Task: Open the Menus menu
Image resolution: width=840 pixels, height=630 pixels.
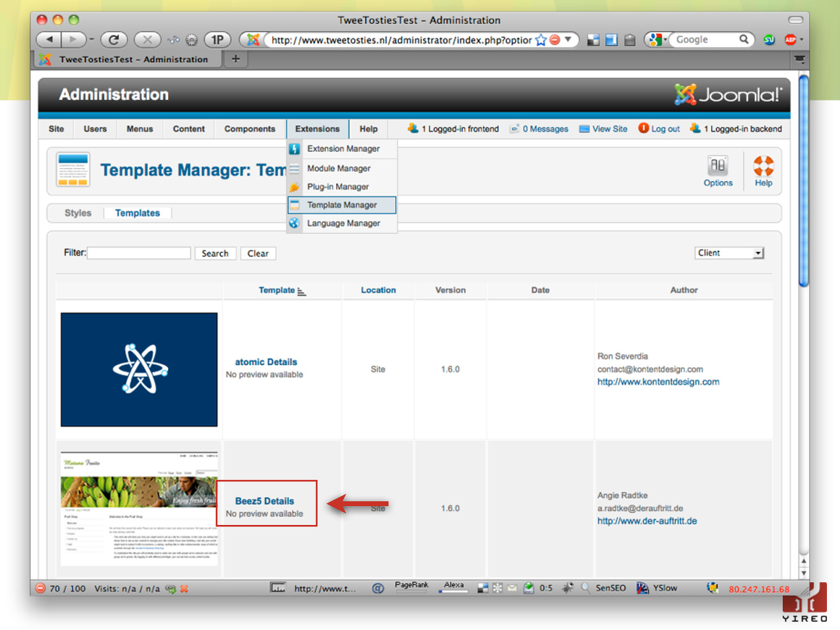Action: pyautogui.click(x=140, y=129)
